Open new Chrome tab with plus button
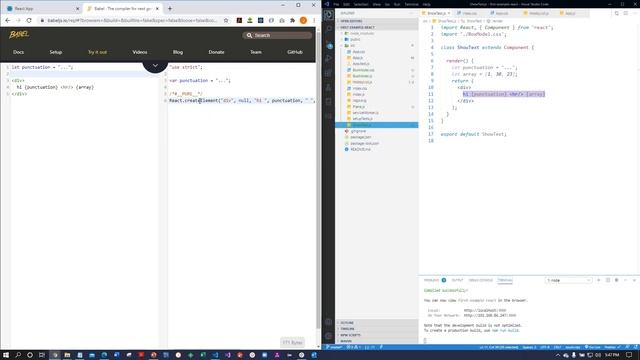The height and width of the screenshot is (360, 640). [170, 8]
